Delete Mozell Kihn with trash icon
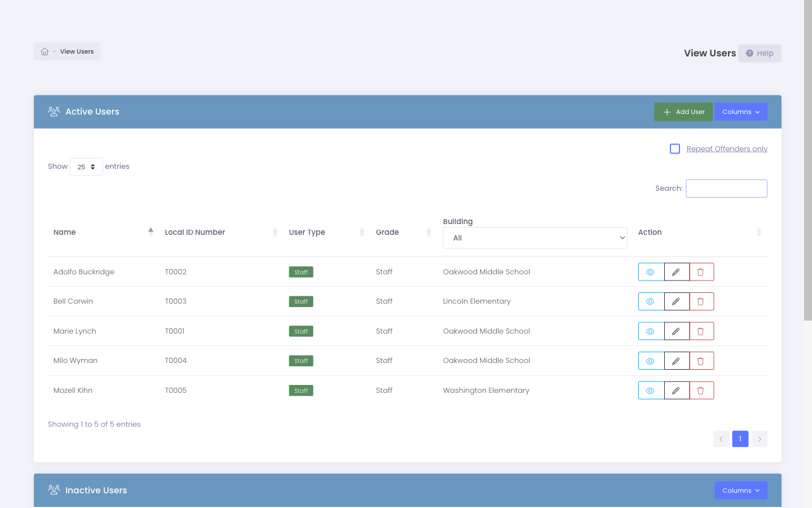812x508 pixels. pyautogui.click(x=701, y=391)
